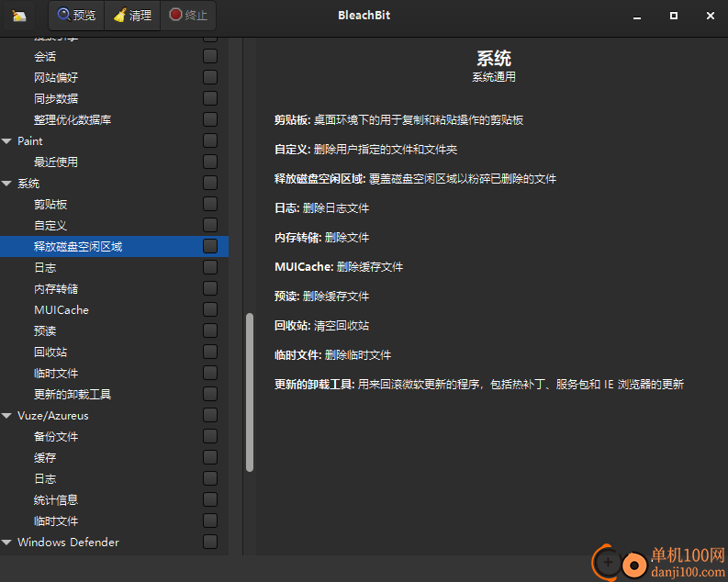Tick the 网站偏好 checkbox
This screenshot has height=582, width=728.
[210, 77]
